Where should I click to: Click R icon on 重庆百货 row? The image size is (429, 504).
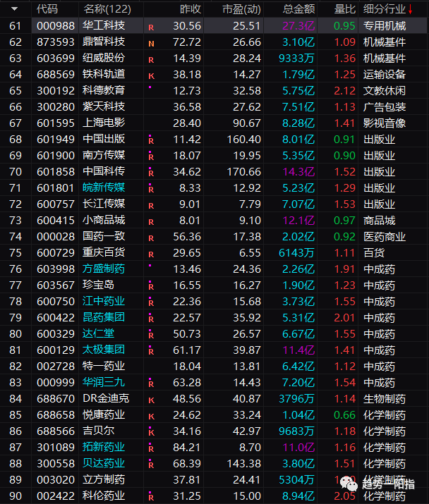(x=151, y=254)
